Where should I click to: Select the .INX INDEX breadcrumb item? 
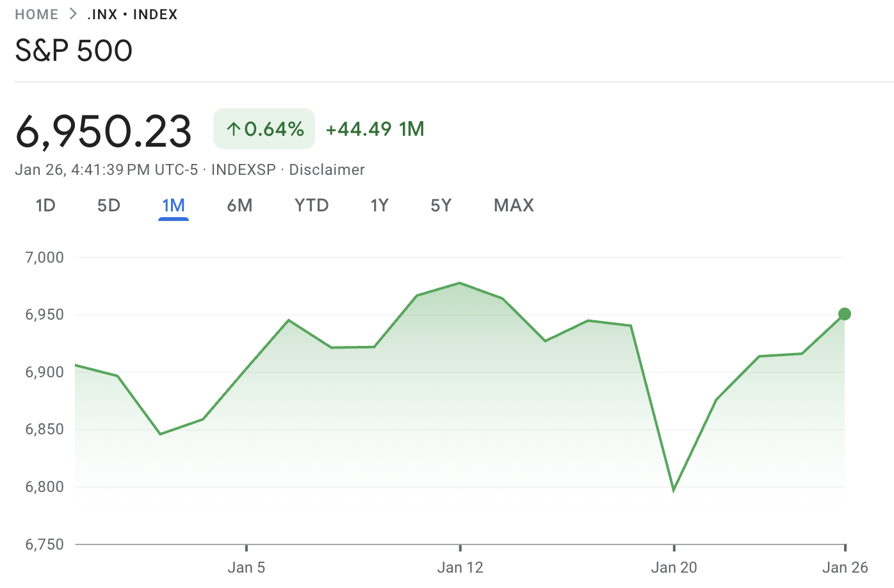[x=131, y=14]
